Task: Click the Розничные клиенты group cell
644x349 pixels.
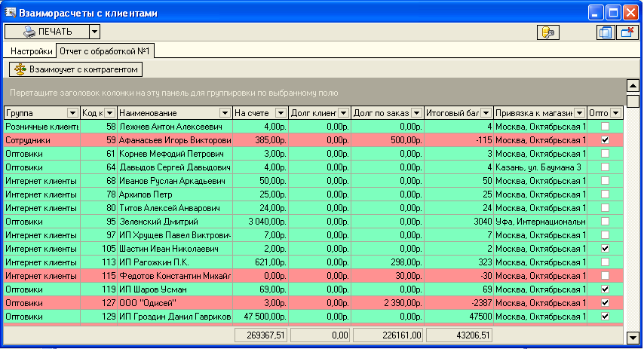Action: [42, 127]
